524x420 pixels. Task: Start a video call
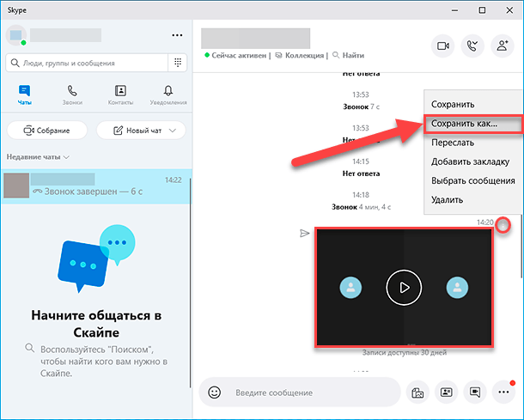[x=442, y=46]
